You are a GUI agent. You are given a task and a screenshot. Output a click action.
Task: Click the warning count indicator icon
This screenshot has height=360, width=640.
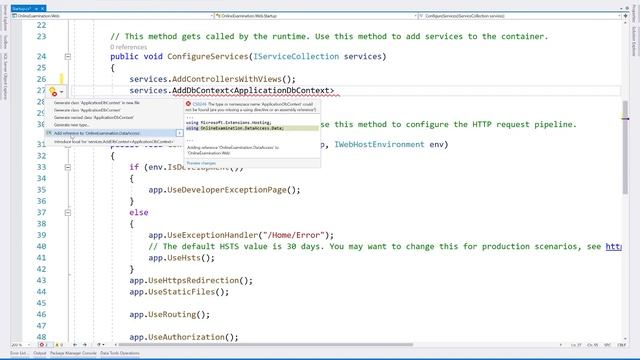[59, 345]
